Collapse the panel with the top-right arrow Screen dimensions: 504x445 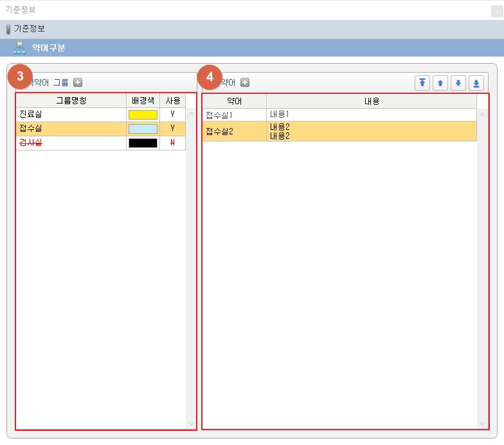497,10
